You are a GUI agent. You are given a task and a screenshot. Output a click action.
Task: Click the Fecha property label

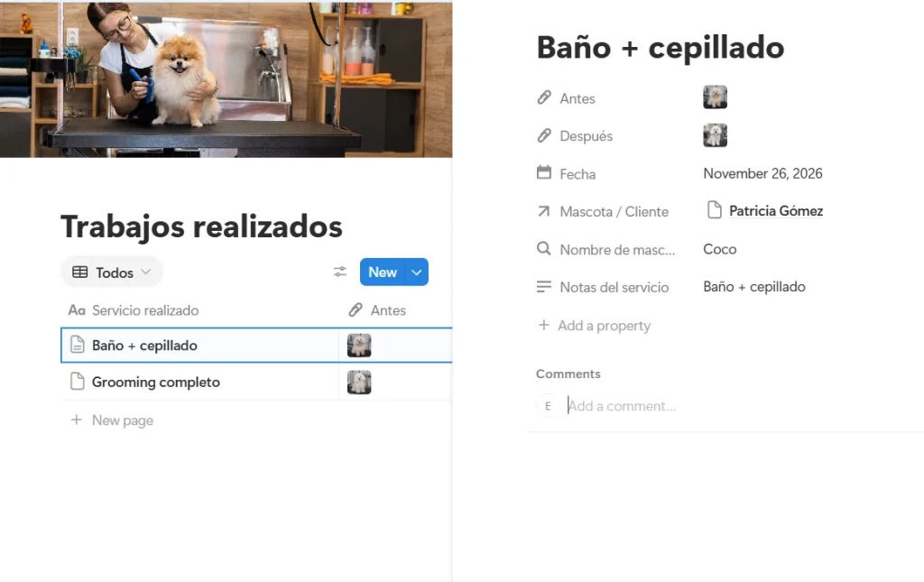tap(577, 174)
